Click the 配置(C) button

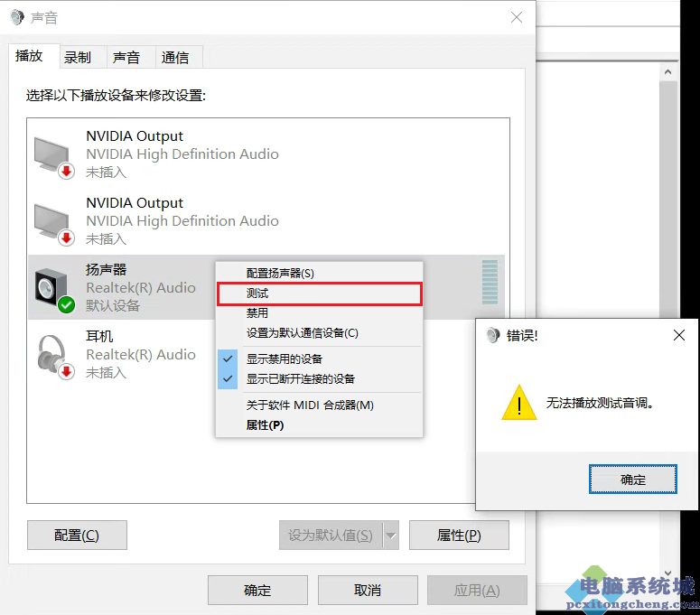77,536
